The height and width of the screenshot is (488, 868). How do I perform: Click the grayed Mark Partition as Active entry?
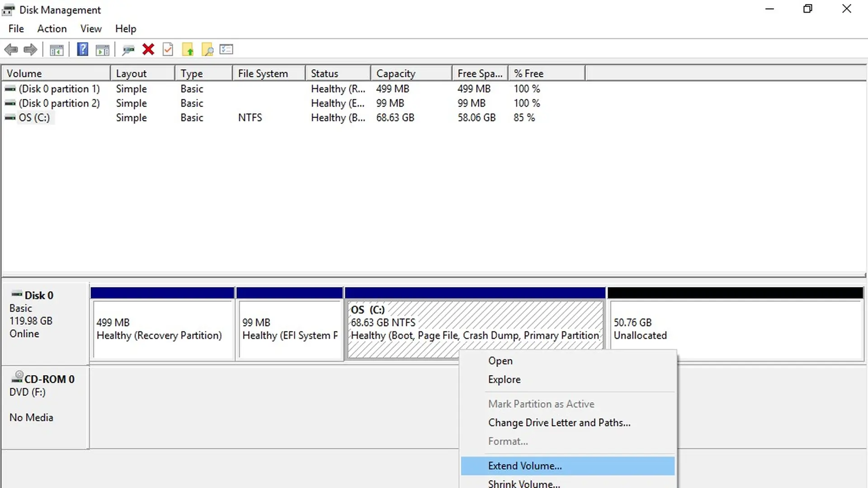pos(568,404)
